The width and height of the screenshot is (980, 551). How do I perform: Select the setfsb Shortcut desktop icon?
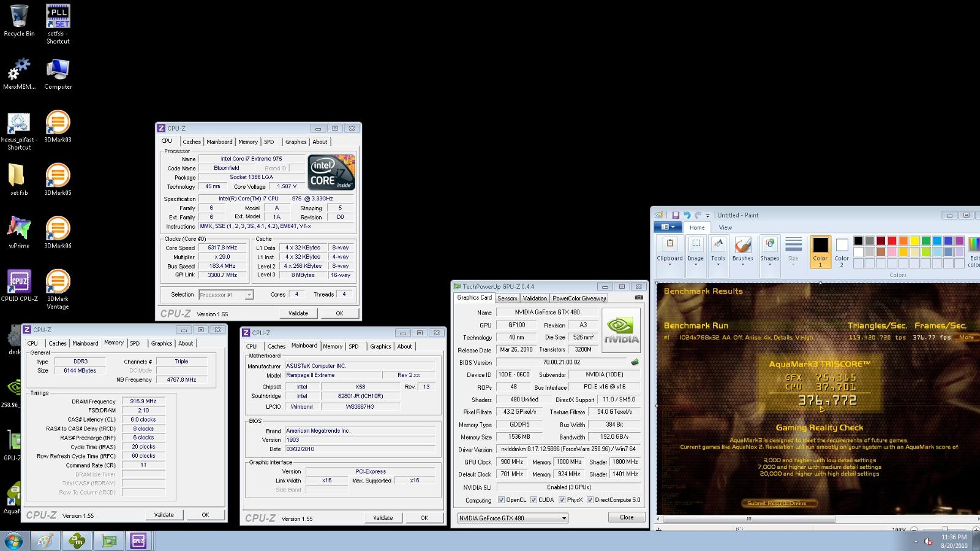click(58, 25)
